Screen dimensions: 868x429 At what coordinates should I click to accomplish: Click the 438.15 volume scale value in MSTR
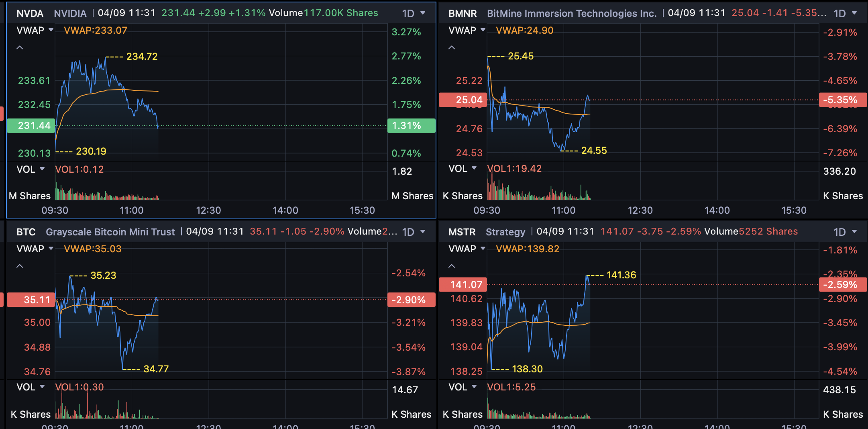[839, 390]
